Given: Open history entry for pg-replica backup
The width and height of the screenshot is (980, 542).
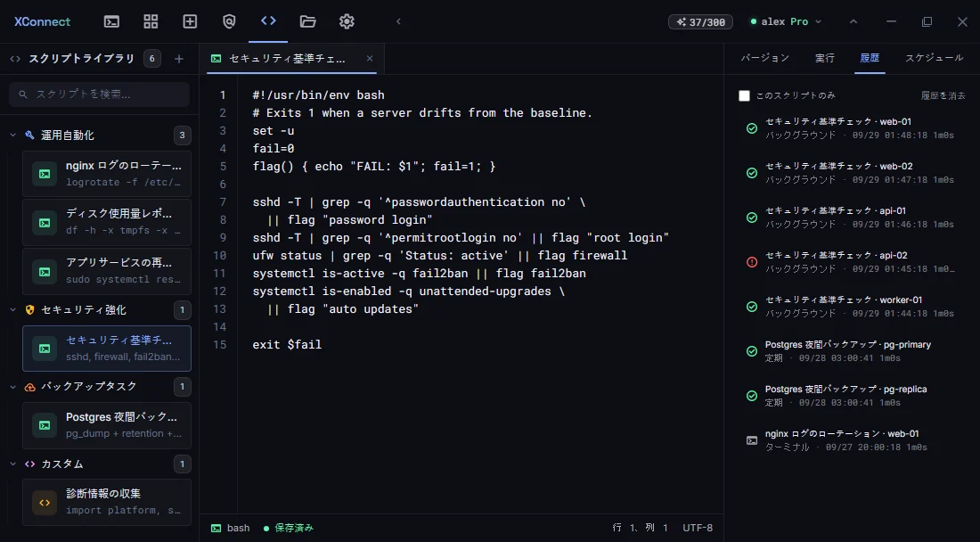Looking at the screenshot, I should pyautogui.click(x=853, y=396).
